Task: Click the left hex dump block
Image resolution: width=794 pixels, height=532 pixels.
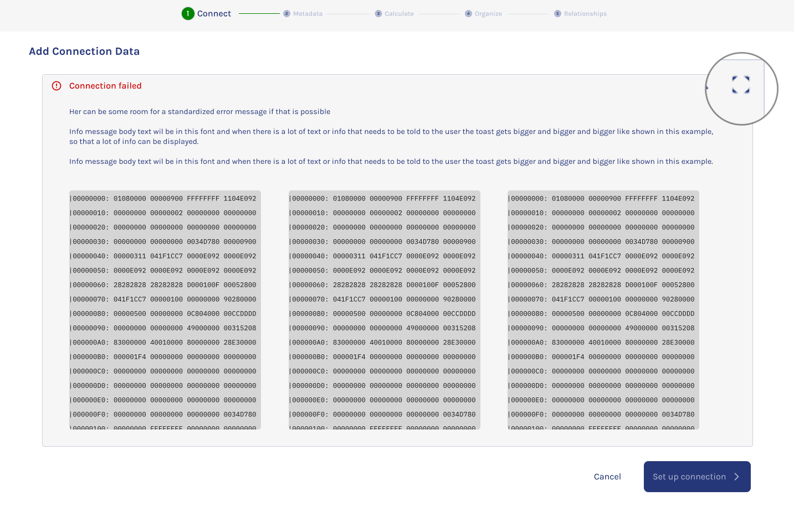Action: [165, 310]
